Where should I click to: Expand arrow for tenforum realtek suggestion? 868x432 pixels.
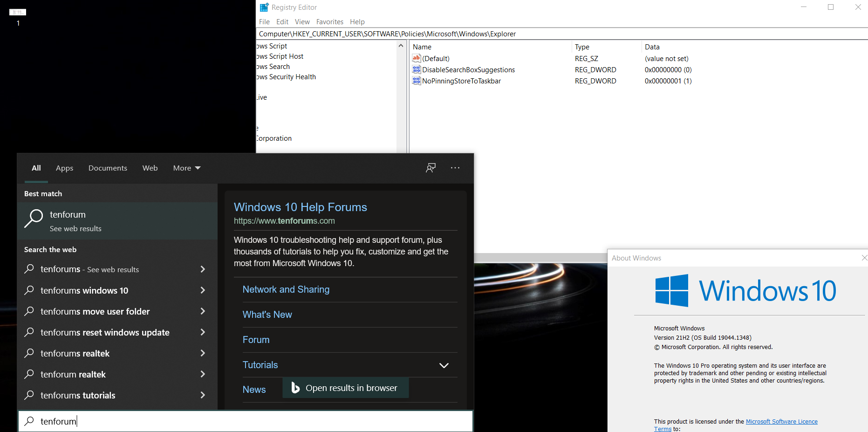click(203, 374)
